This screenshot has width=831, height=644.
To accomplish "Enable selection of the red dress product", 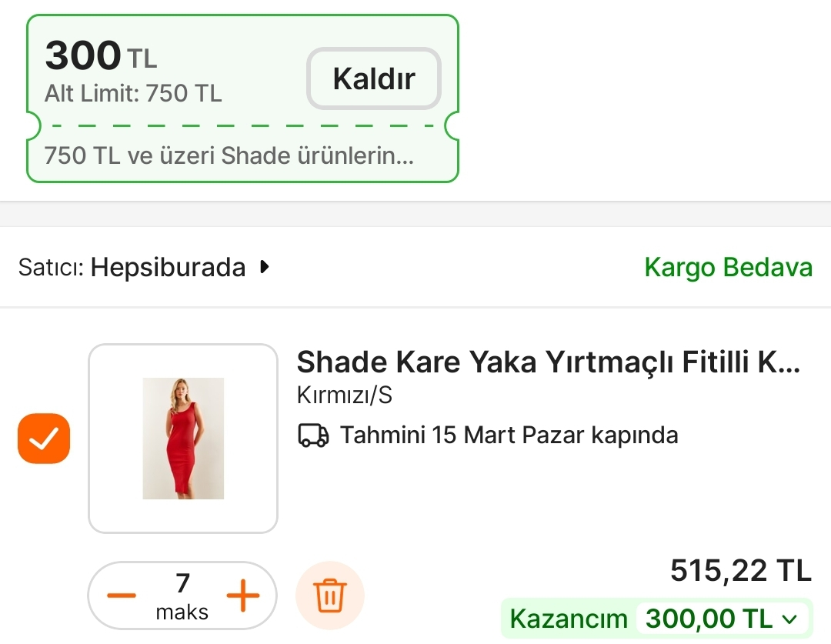I will point(43,438).
